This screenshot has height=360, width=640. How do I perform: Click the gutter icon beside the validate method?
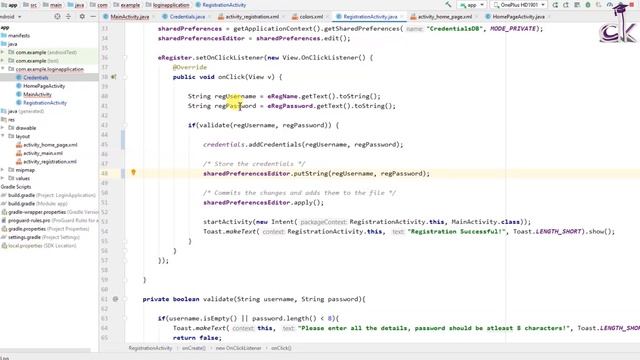click(x=116, y=299)
